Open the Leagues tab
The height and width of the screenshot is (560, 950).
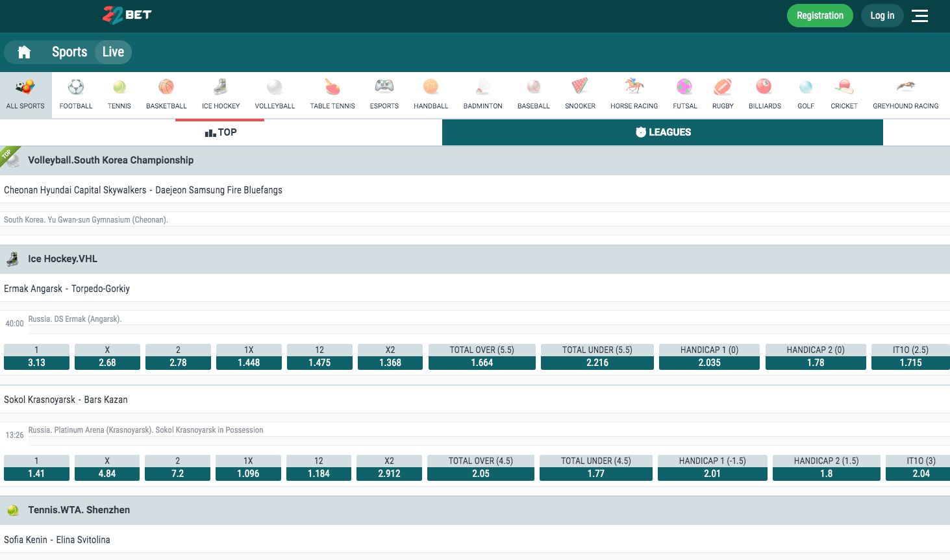pyautogui.click(x=662, y=132)
